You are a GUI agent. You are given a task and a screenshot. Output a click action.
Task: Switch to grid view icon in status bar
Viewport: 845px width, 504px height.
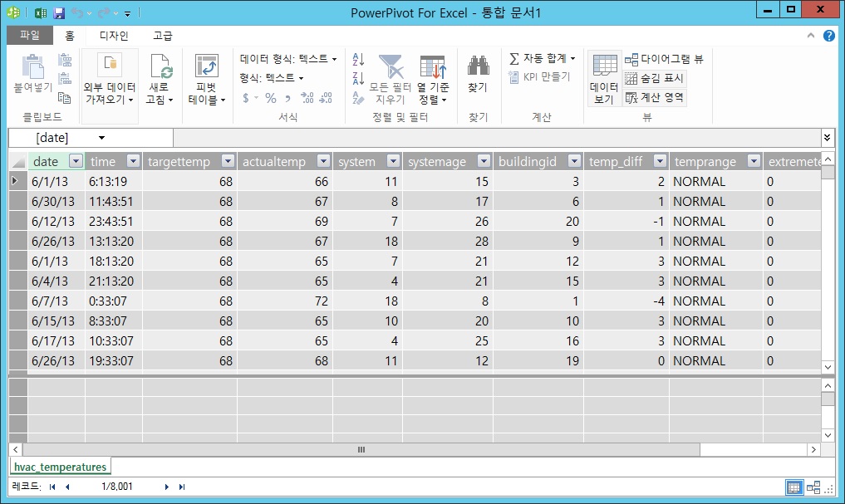[793, 488]
